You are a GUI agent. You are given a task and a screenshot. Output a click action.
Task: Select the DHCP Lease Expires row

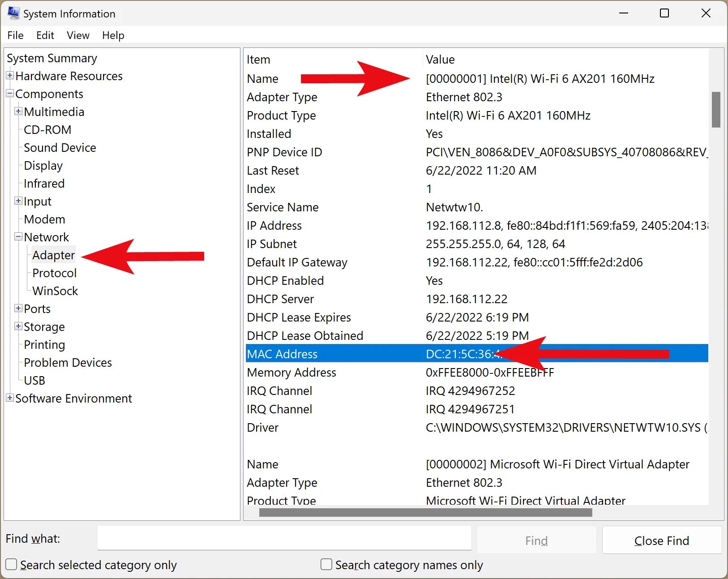coord(477,317)
